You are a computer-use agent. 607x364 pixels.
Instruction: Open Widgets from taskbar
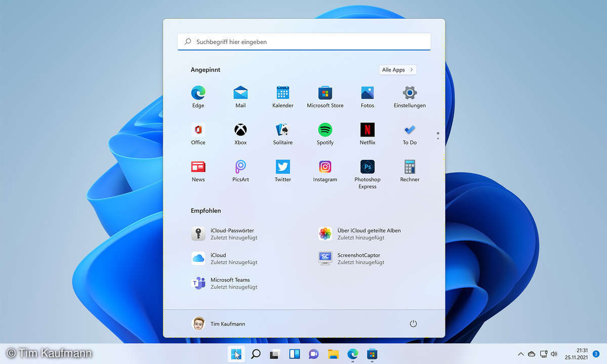(295, 354)
